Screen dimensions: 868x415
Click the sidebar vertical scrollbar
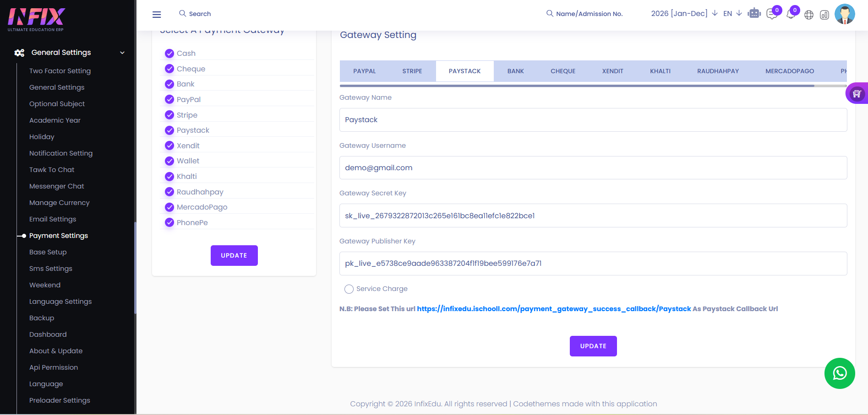click(135, 268)
